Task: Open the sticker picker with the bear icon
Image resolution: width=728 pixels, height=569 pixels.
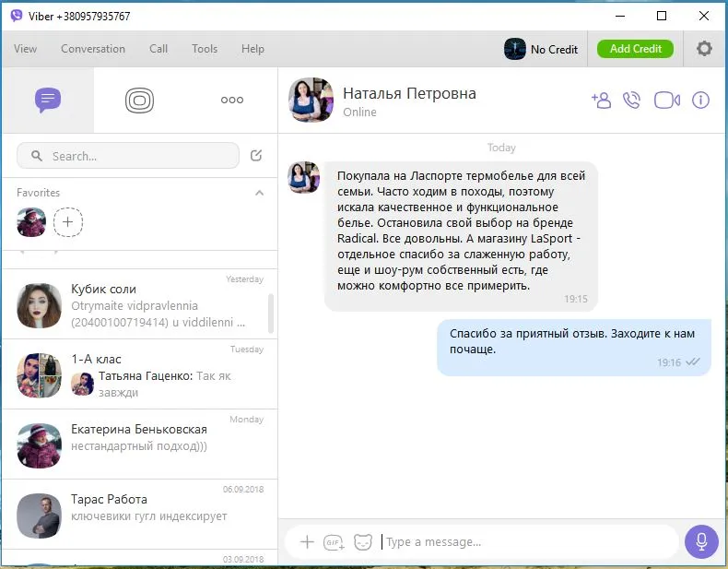Action: [x=362, y=542]
